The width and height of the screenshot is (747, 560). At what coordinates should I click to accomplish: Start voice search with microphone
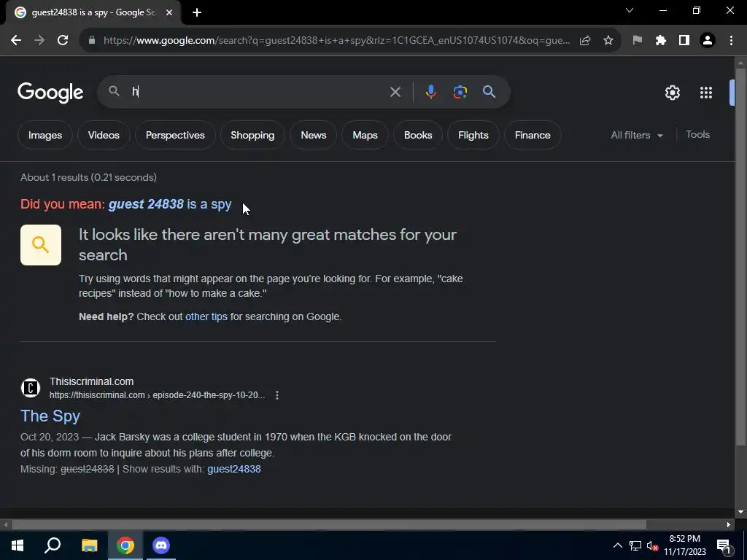(x=430, y=92)
